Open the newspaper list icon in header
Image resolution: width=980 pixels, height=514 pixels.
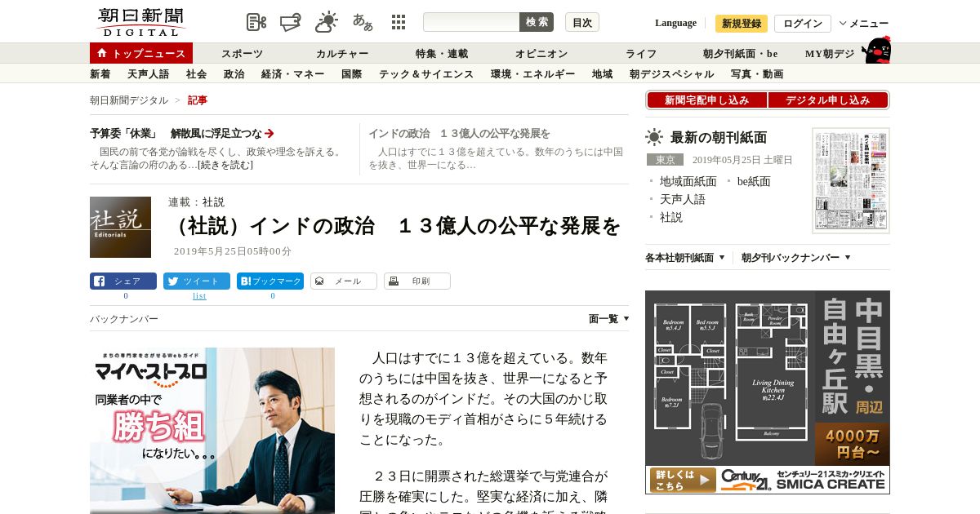point(256,22)
